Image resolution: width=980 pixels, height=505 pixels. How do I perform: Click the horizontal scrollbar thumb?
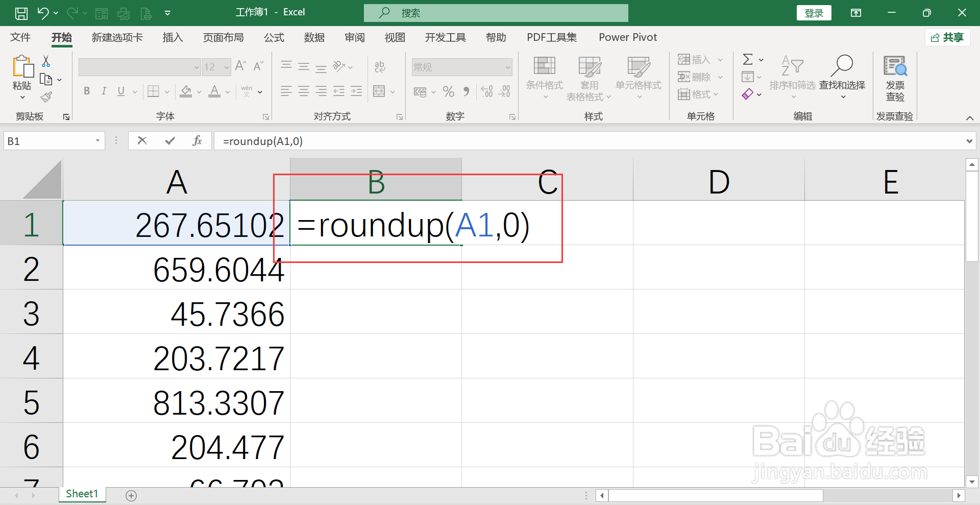pos(716,495)
